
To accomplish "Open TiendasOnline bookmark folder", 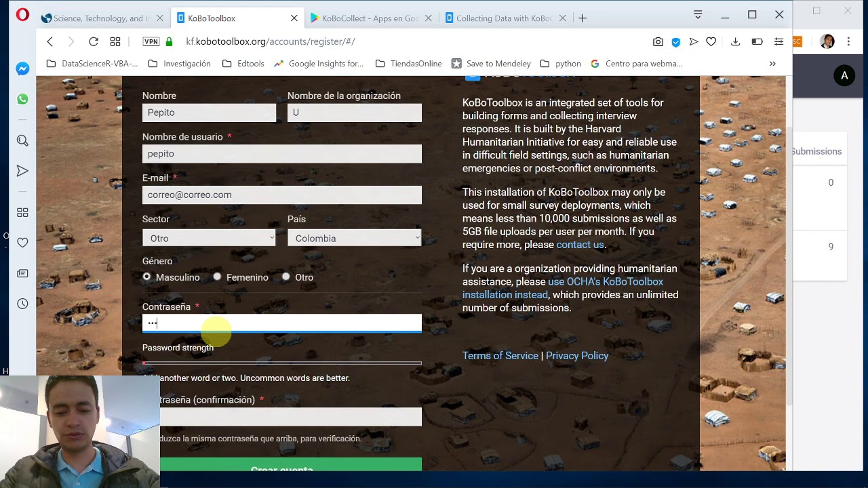I will (x=408, y=64).
